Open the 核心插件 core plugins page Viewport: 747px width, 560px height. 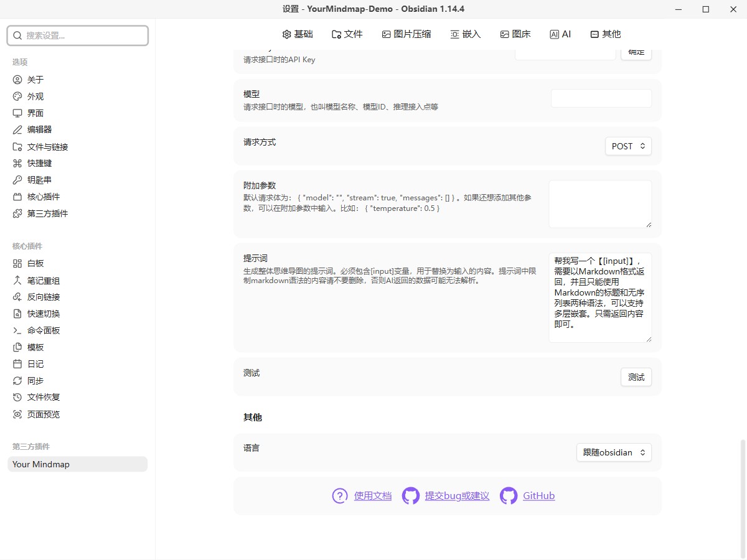[x=77, y=197]
